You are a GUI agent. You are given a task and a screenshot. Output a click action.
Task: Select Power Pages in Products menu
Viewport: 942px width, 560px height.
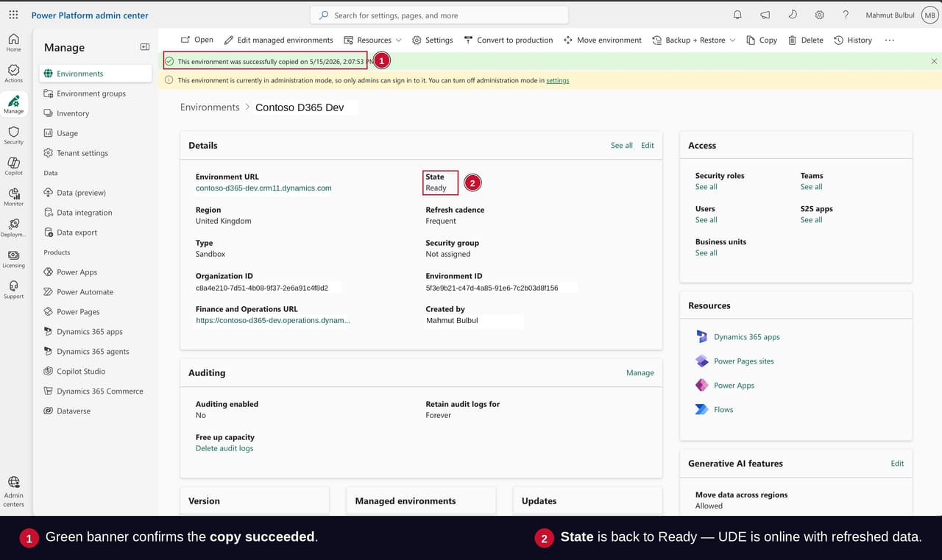point(96,312)
